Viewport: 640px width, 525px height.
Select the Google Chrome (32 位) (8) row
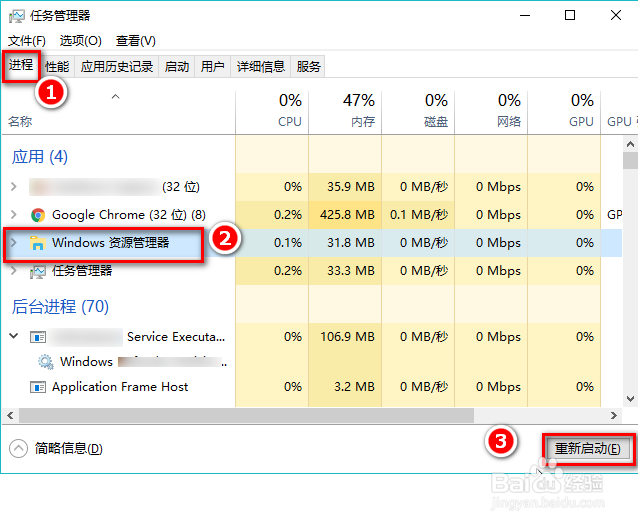(312, 215)
